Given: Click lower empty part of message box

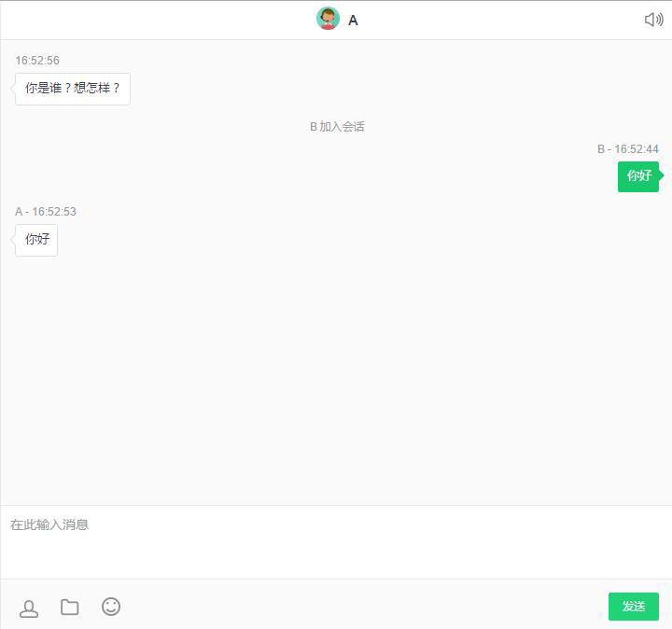Looking at the screenshot, I should [336, 559].
